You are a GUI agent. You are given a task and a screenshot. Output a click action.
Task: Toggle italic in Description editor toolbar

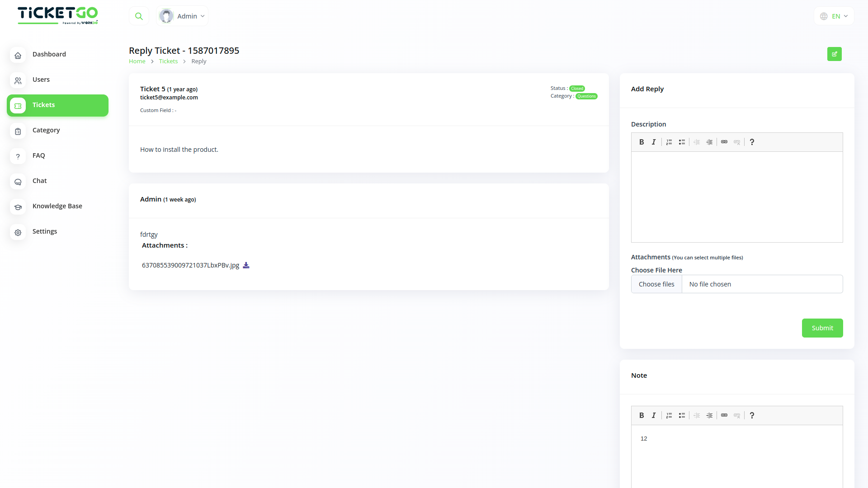pyautogui.click(x=653, y=142)
